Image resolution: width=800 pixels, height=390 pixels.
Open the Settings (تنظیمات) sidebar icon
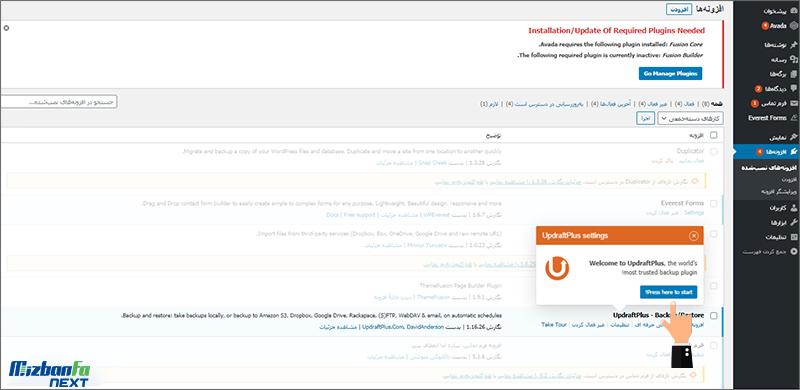[x=793, y=237]
